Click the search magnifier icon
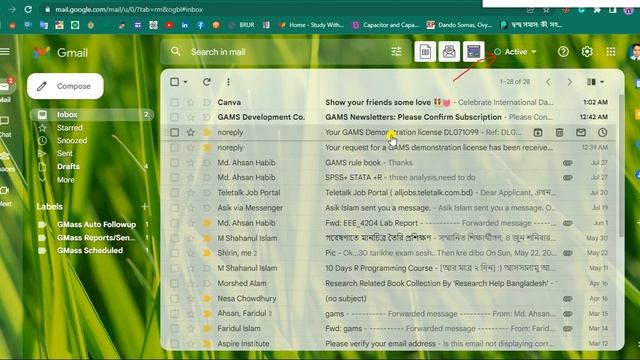 pos(176,51)
